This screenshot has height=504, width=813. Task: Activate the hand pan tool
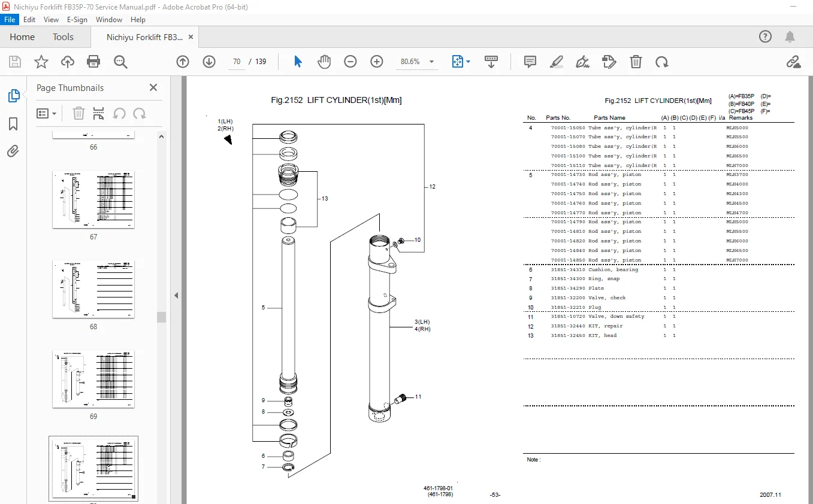[324, 62]
